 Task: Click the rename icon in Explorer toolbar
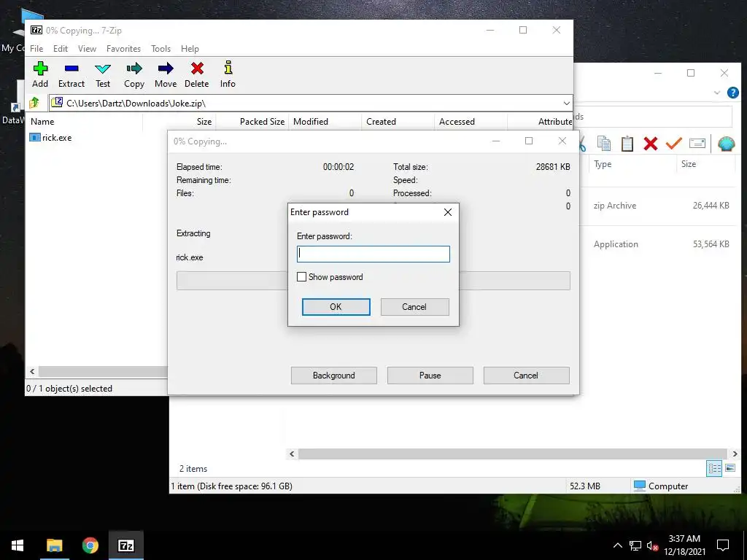click(697, 143)
